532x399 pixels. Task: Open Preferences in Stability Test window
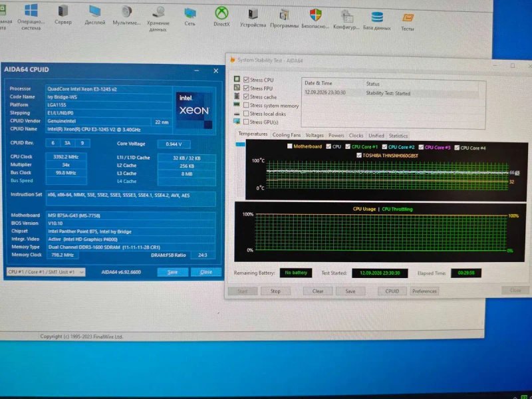[x=424, y=291]
